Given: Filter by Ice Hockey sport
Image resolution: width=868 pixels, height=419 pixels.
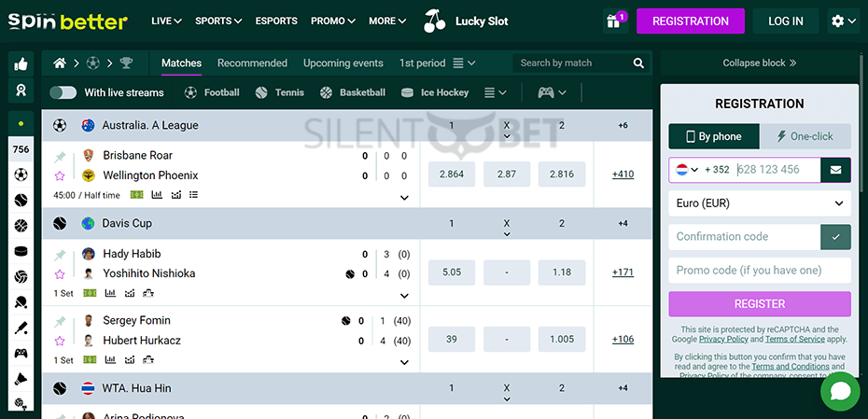Looking at the screenshot, I should click(x=435, y=92).
